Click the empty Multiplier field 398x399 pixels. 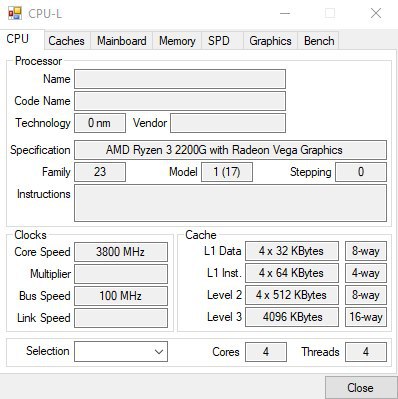pos(121,274)
